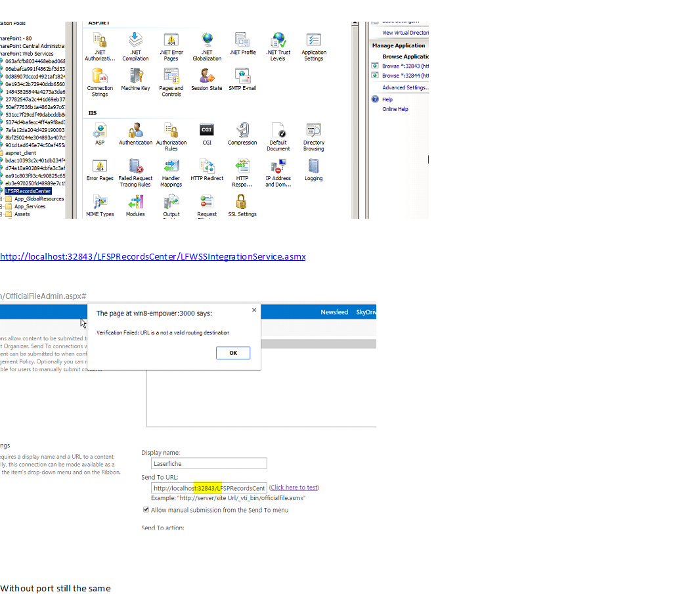Select SharePoint Web Services node
This screenshot has width=700, height=594.
pos(27,54)
